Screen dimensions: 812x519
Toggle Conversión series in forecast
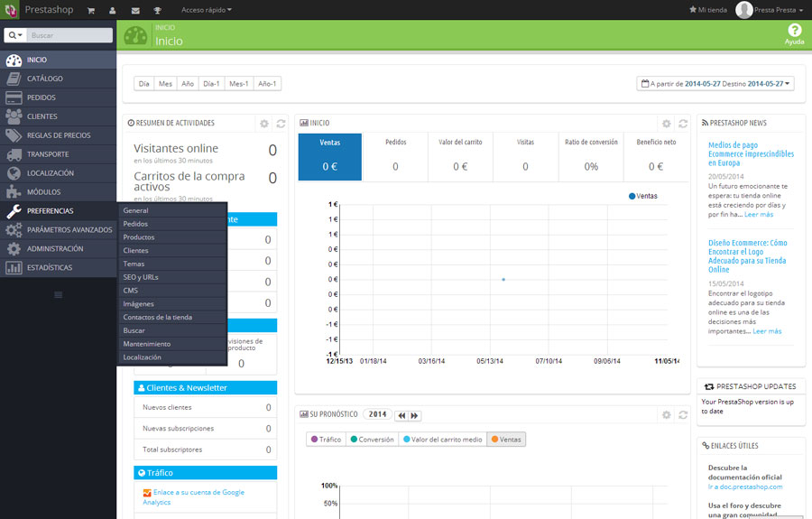point(373,440)
